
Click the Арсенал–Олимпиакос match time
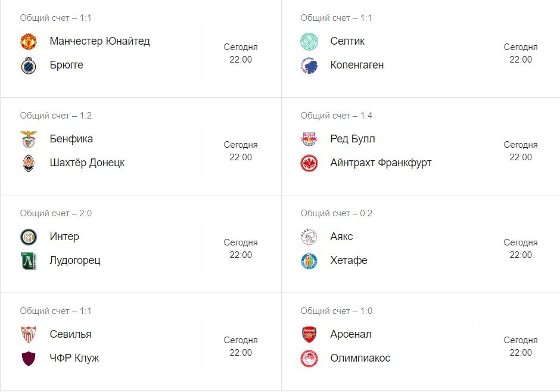[521, 346]
